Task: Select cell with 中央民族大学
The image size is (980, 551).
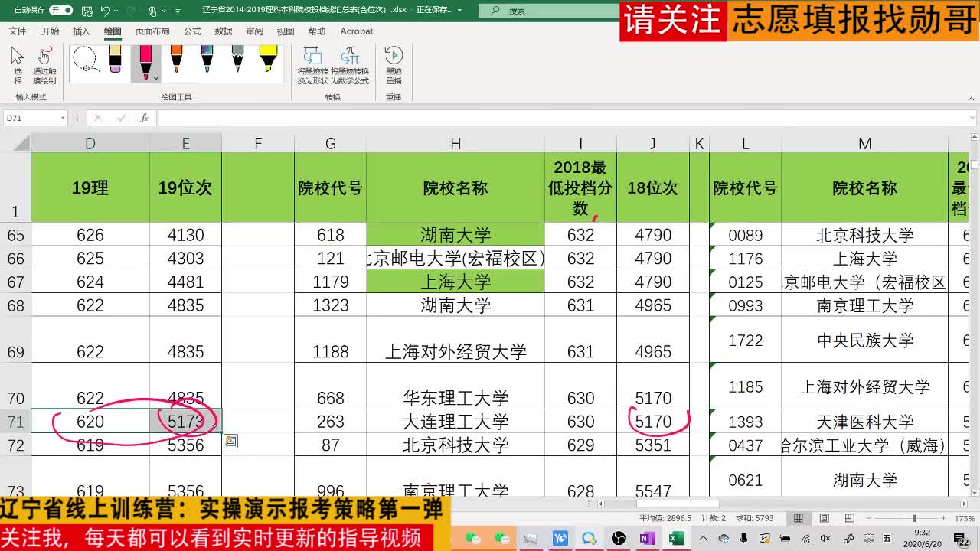Action: tap(864, 340)
